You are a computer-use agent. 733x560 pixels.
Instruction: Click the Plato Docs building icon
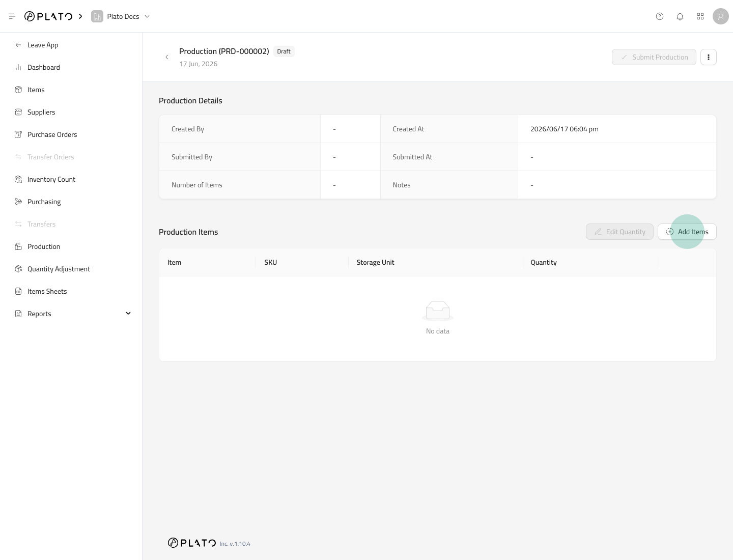(x=97, y=16)
